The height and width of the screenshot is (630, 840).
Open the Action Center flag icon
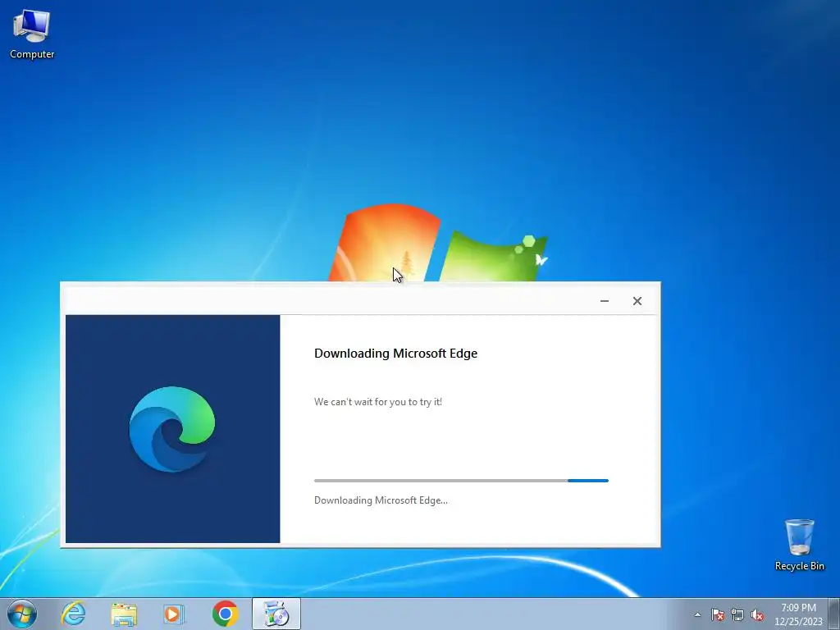coord(718,614)
